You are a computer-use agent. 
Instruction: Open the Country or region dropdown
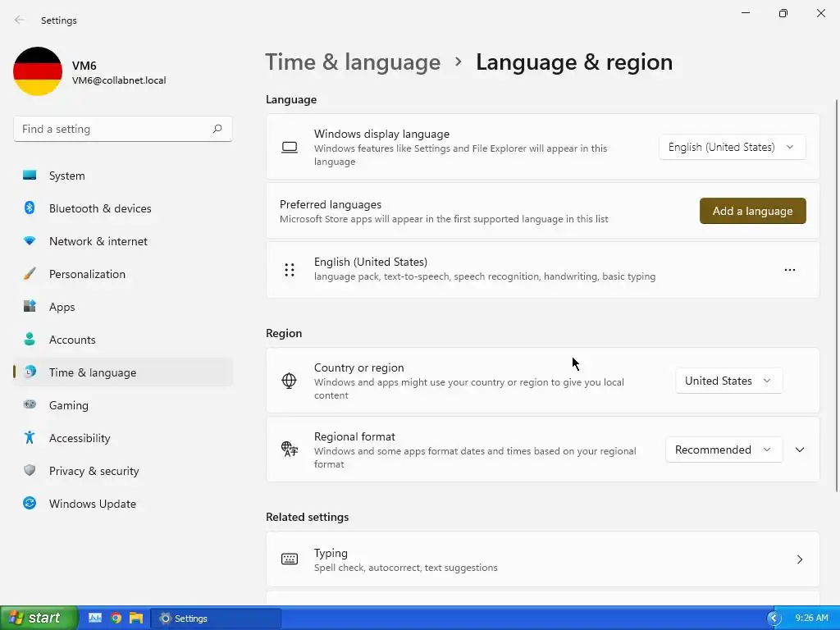[x=728, y=381]
